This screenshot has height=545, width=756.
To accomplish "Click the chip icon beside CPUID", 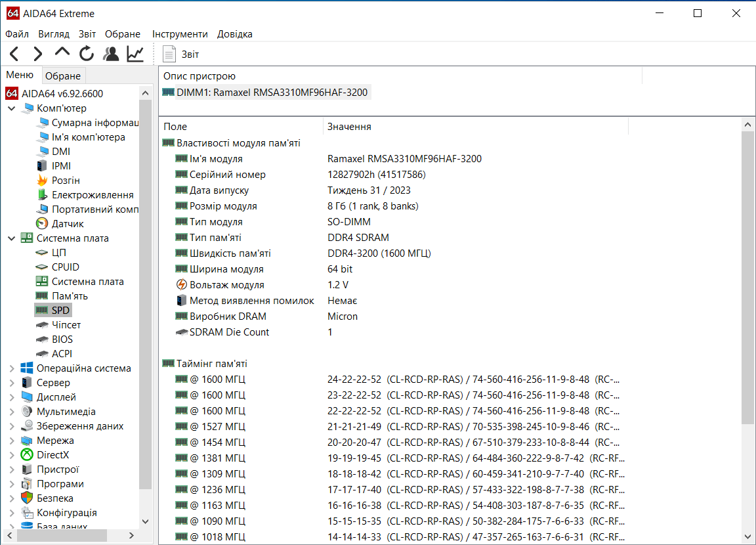I will pos(42,267).
